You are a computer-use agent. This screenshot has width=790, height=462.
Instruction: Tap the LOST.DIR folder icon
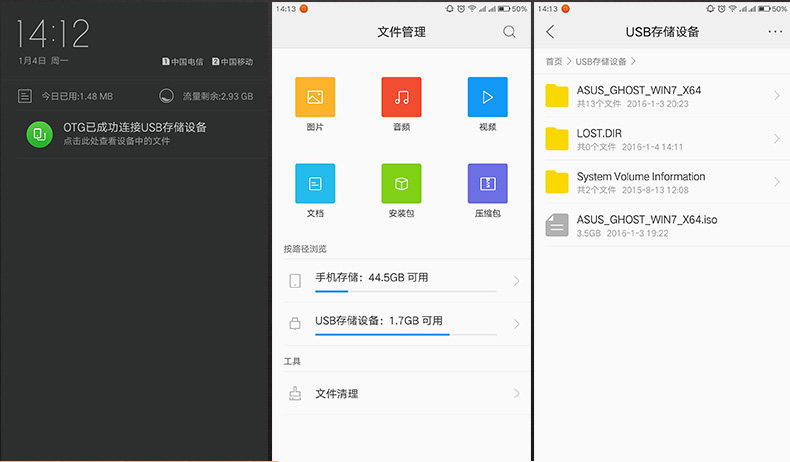coord(557,139)
